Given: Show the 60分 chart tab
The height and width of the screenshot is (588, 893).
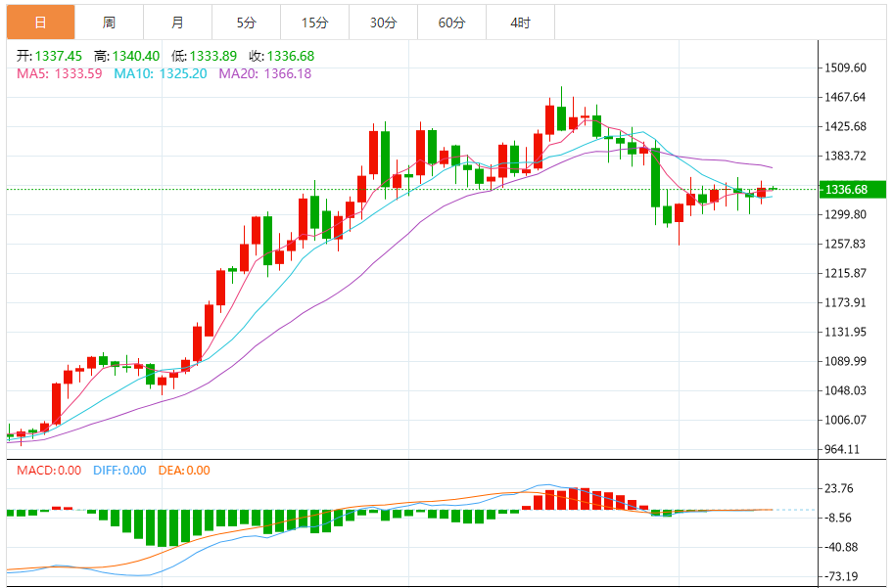Looking at the screenshot, I should tap(451, 22).
